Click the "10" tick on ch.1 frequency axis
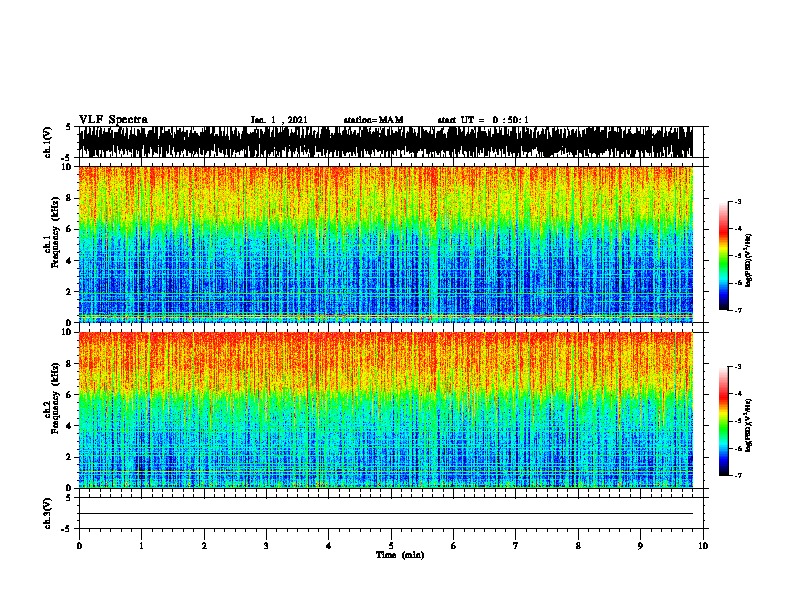The image size is (792, 612). coord(68,167)
